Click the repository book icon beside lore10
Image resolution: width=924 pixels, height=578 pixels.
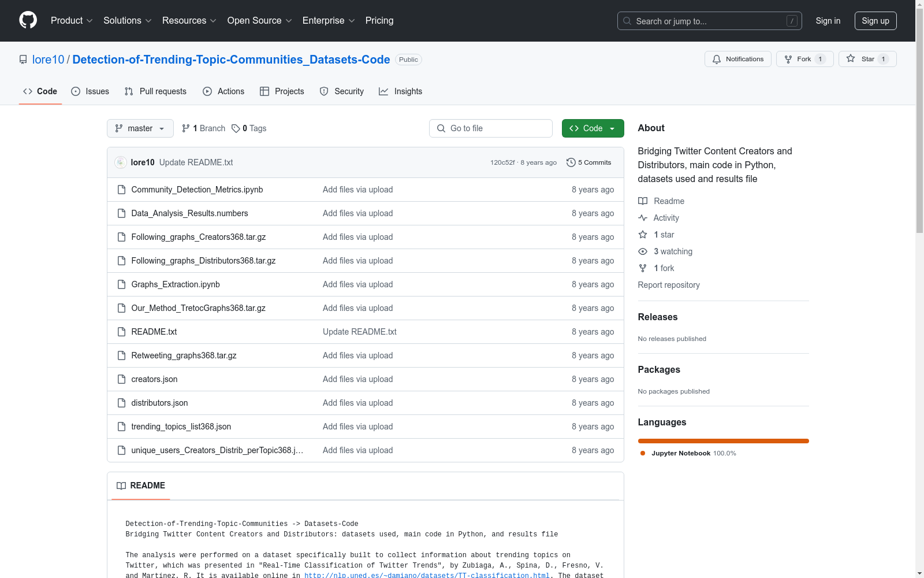click(23, 60)
